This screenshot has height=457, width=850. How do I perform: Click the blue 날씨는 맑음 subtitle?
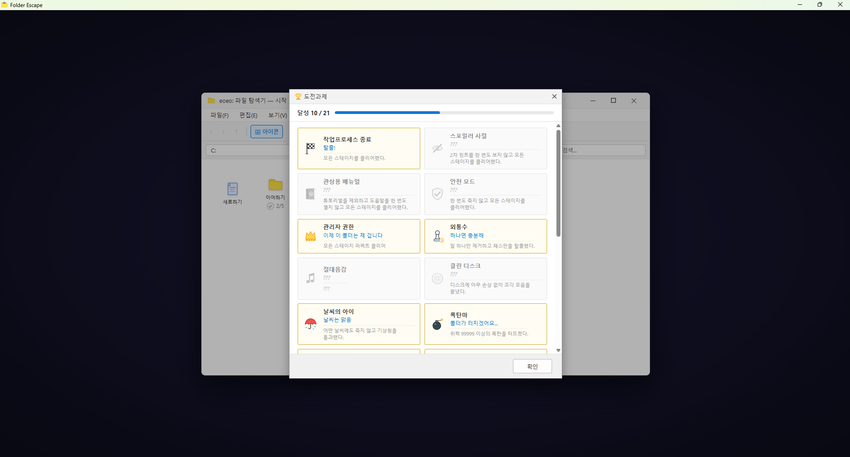pyautogui.click(x=337, y=320)
